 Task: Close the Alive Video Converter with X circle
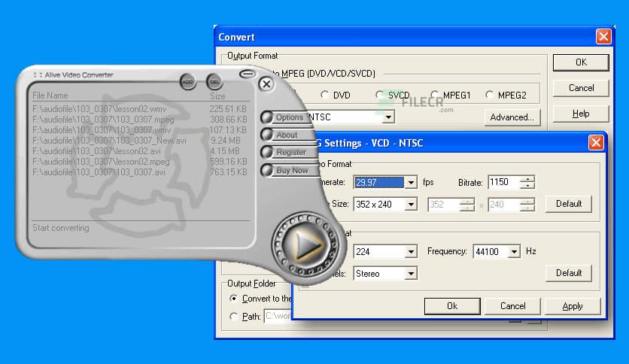pos(266,84)
